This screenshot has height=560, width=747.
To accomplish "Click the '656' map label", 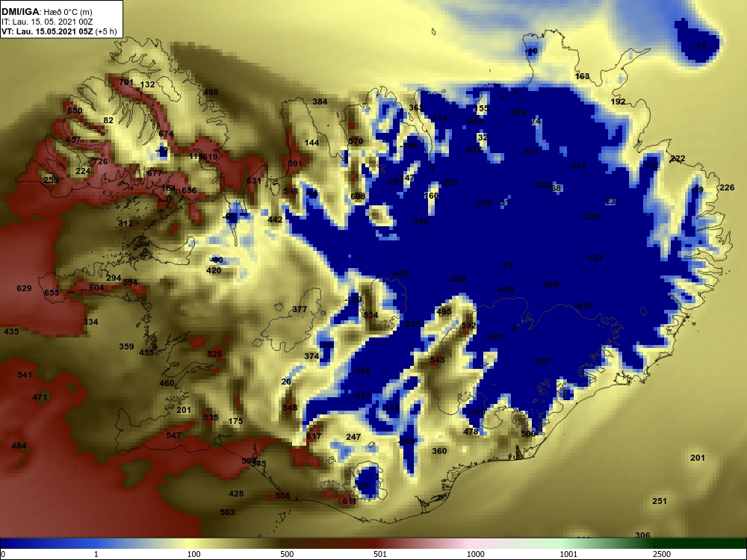I will tap(189, 190).
